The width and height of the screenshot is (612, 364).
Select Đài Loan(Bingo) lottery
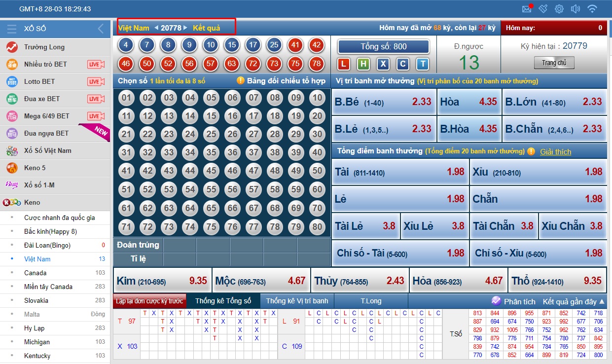pos(55,246)
